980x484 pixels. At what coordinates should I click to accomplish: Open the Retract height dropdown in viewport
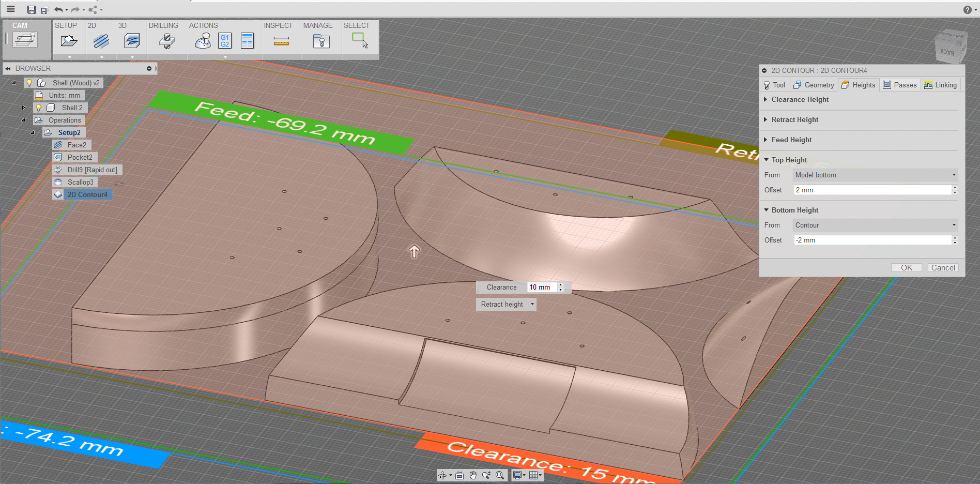point(506,305)
